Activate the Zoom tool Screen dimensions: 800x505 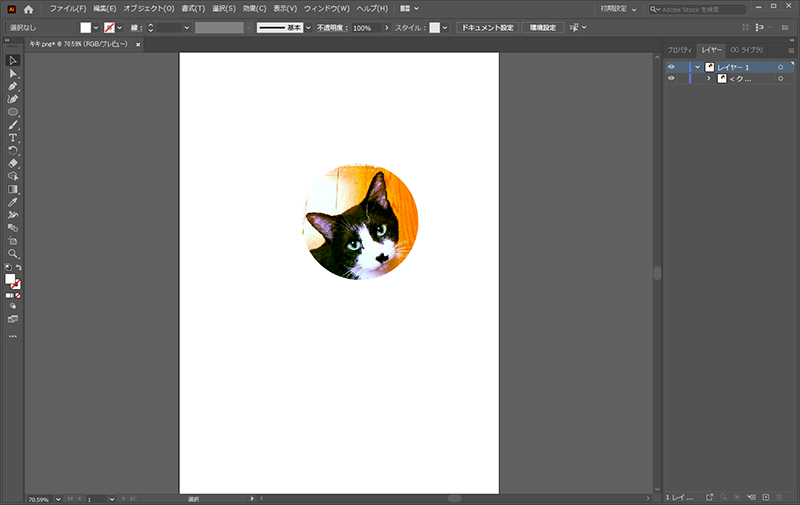[x=13, y=254]
